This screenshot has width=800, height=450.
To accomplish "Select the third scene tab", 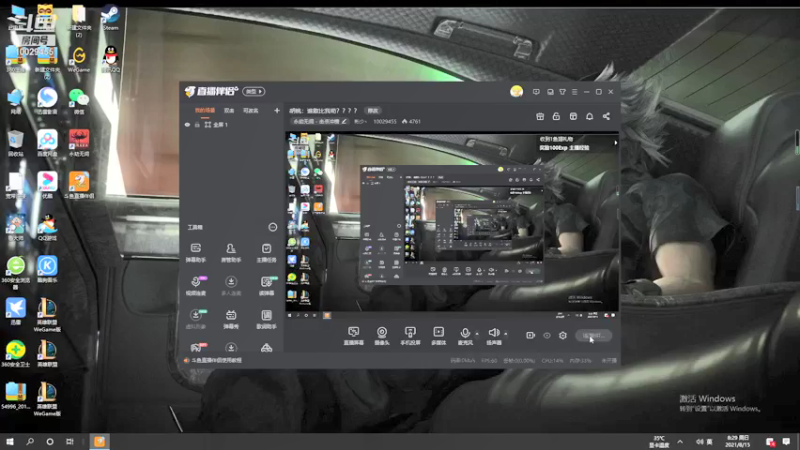I will click(x=251, y=110).
